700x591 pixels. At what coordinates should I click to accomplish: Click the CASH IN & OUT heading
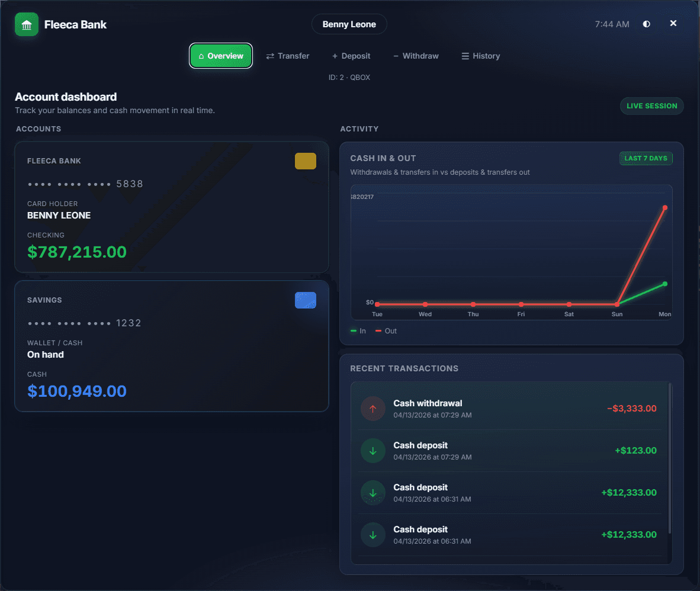(x=383, y=158)
